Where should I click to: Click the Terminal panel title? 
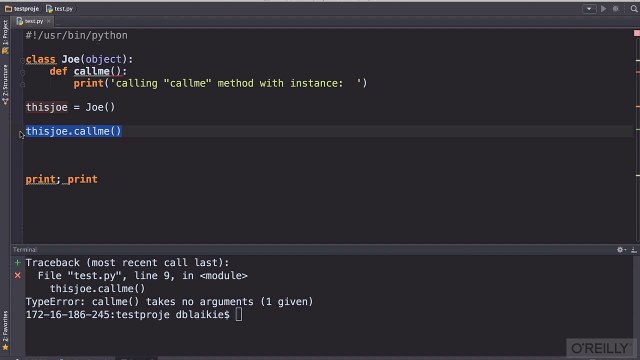point(25,249)
